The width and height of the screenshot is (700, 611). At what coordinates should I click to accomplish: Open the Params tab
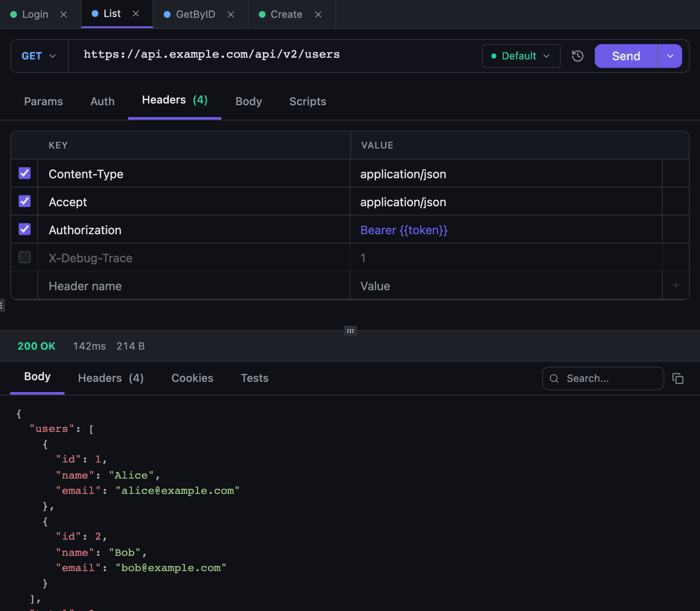(43, 101)
